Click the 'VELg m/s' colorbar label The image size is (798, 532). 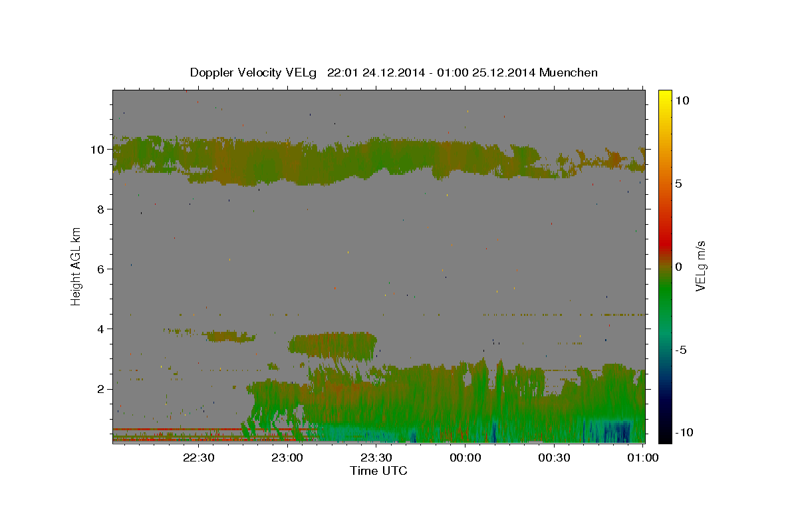pos(700,265)
